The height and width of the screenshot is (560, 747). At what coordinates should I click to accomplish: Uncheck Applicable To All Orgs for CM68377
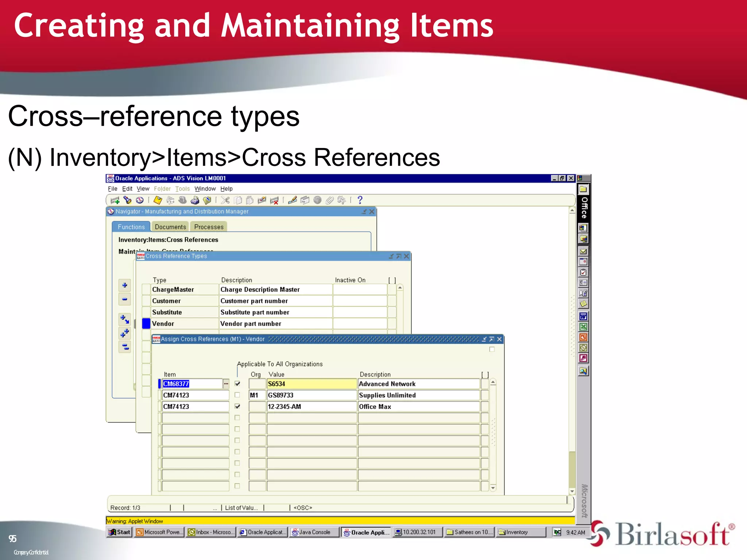(x=237, y=384)
